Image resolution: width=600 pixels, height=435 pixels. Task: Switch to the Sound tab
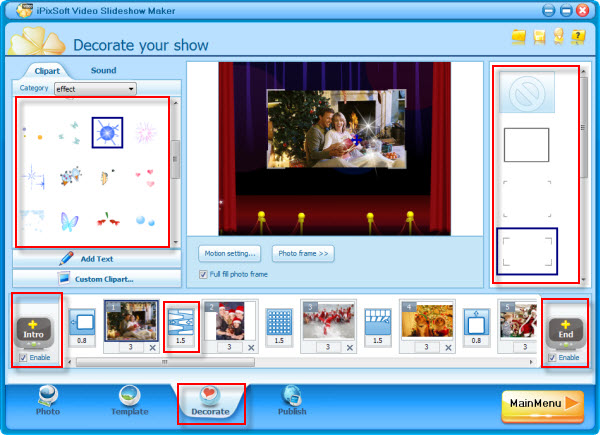[103, 70]
